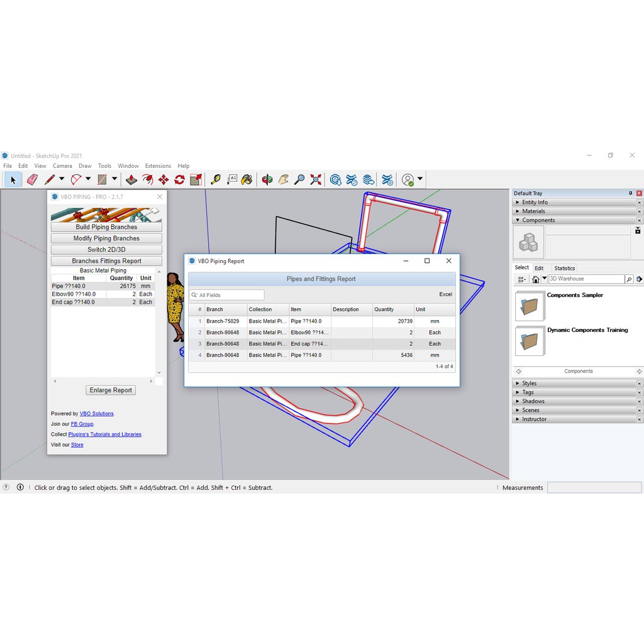Click the Build Piping Branches button
This screenshot has height=644, width=644.
pyautogui.click(x=106, y=227)
